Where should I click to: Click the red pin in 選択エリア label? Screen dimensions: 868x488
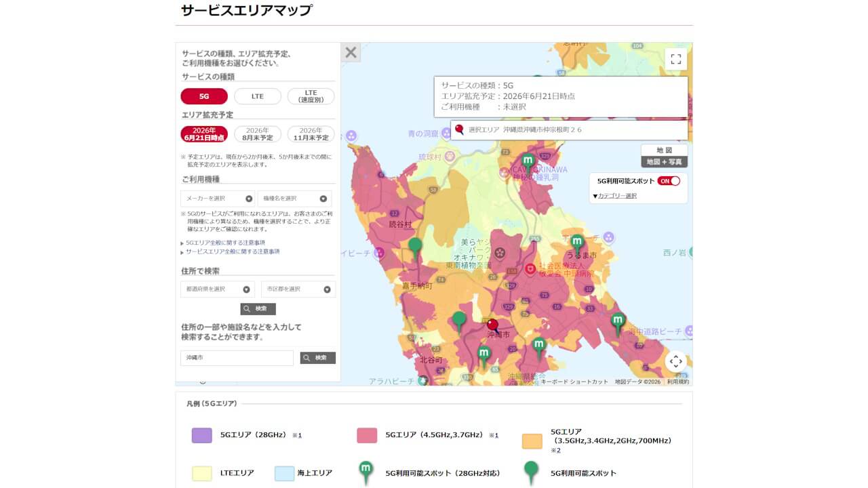(459, 129)
